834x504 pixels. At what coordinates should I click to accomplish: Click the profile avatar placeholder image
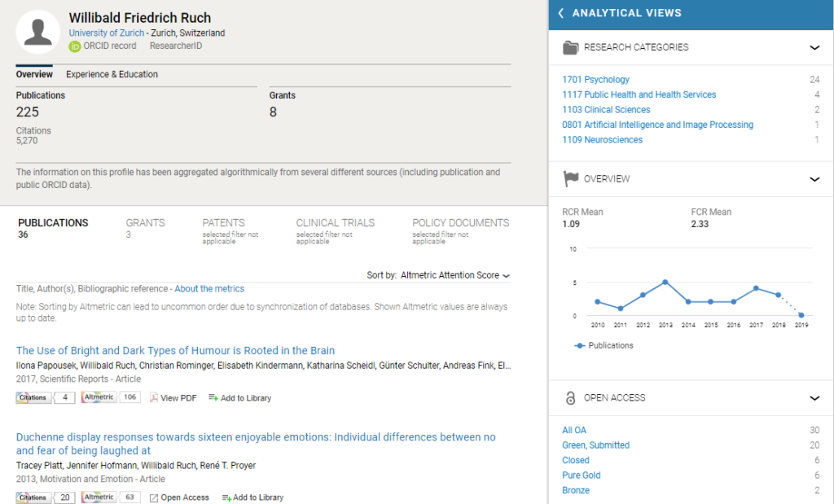tap(38, 33)
